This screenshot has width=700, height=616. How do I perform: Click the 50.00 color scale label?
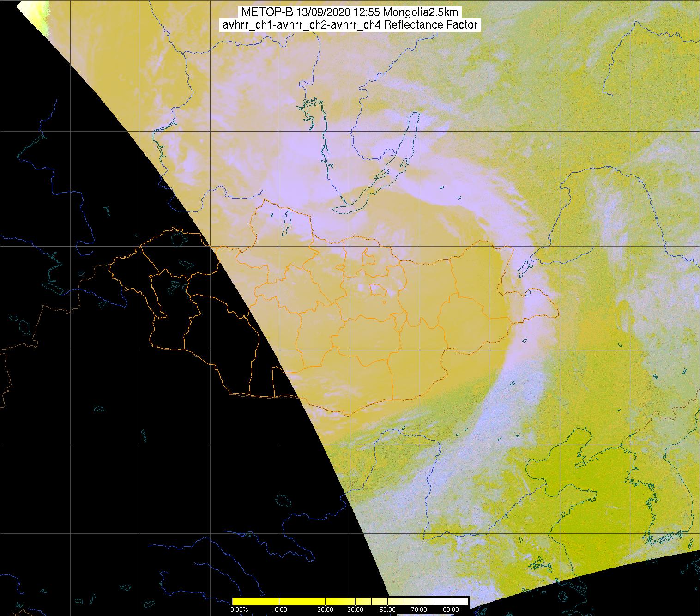pos(387,610)
